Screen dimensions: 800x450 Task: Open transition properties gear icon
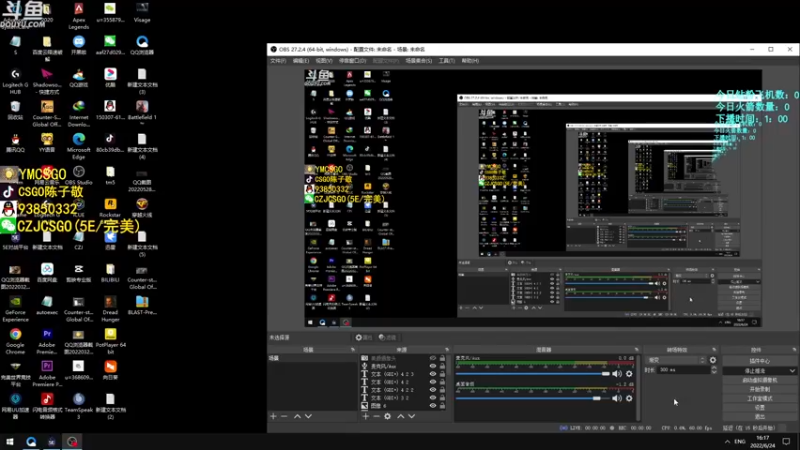(x=713, y=360)
